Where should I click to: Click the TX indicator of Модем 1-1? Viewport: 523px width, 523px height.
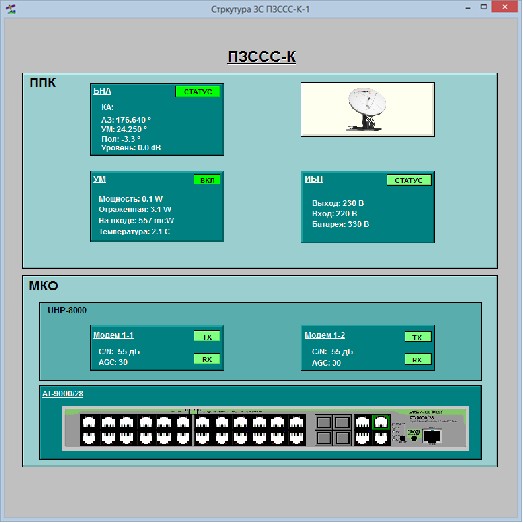click(x=207, y=337)
